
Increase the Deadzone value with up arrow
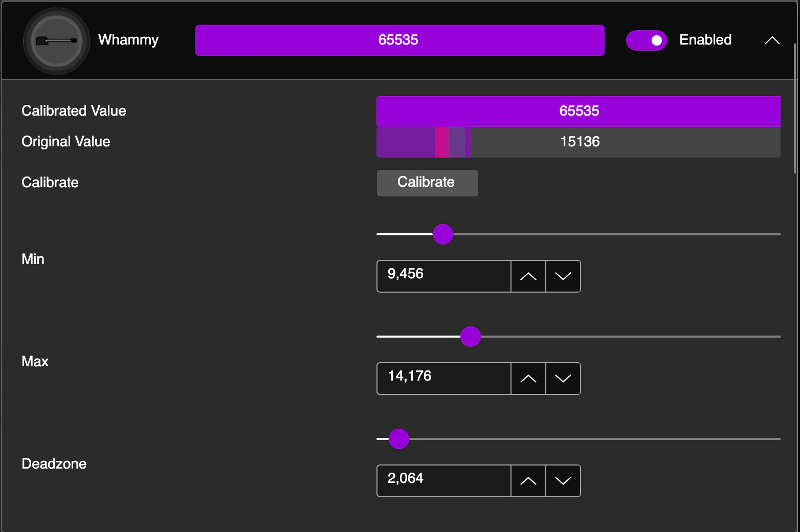click(x=528, y=481)
